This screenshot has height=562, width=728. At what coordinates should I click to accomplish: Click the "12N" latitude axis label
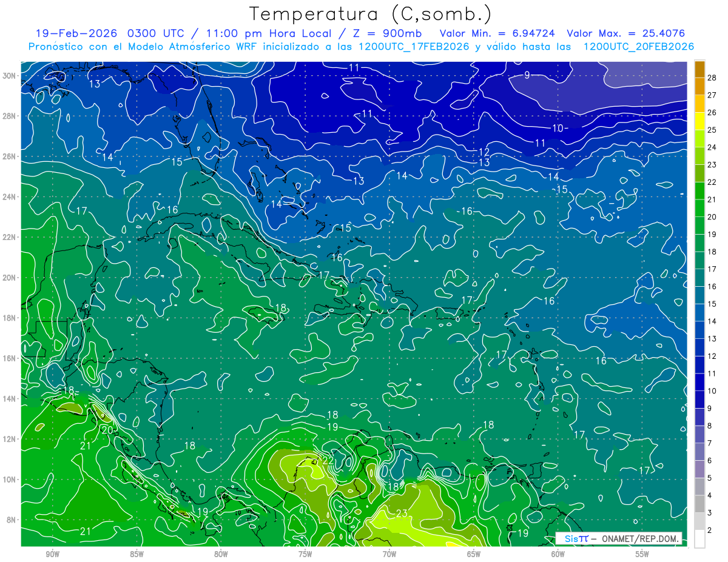coord(9,439)
